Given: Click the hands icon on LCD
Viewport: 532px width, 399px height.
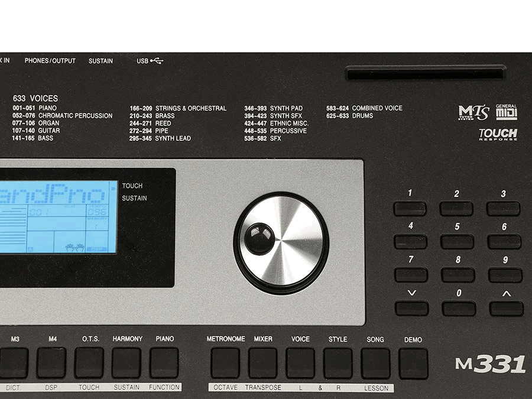Looking at the screenshot, I should point(75,247).
